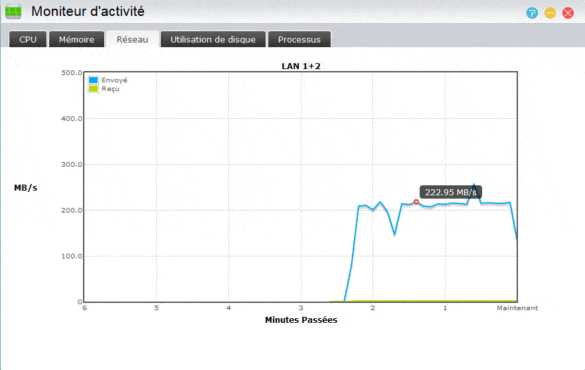Viewport: 585px width, 370px height.
Task: Click the green Reçu legend swatch
Action: pyautogui.click(x=93, y=89)
